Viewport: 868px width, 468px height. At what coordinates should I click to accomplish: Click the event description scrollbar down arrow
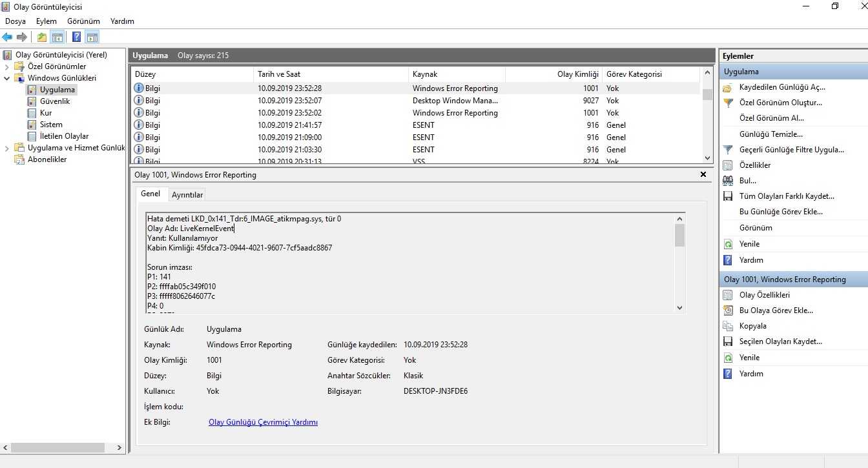tap(679, 308)
